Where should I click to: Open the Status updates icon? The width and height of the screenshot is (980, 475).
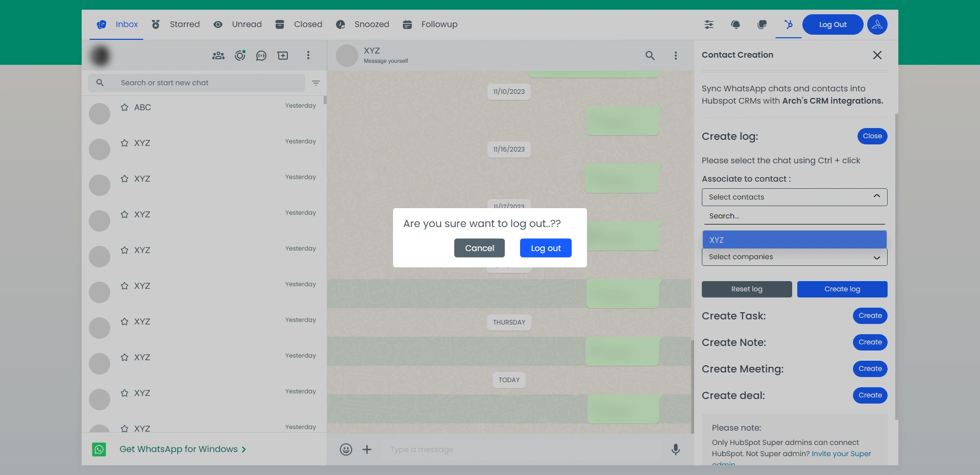point(240,56)
